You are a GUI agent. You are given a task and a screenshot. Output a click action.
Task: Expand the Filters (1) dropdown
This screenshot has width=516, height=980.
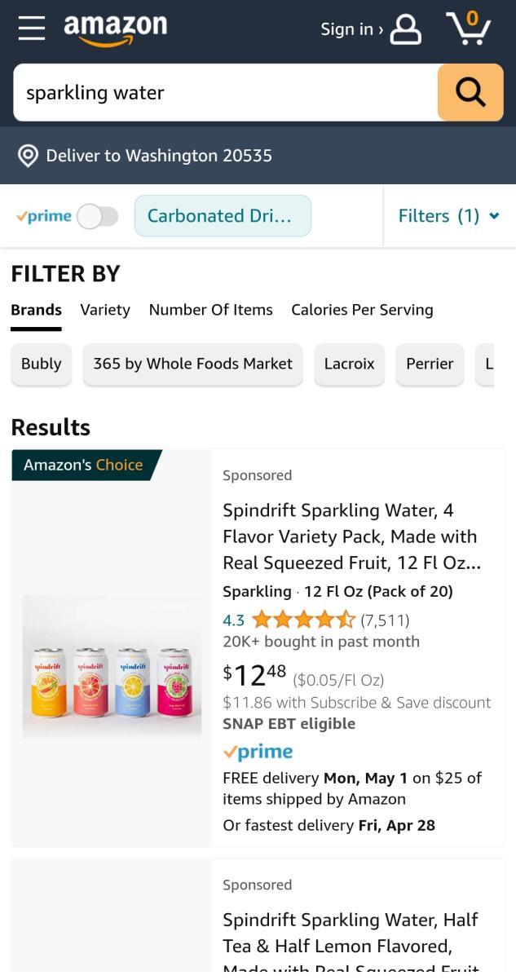pos(448,216)
